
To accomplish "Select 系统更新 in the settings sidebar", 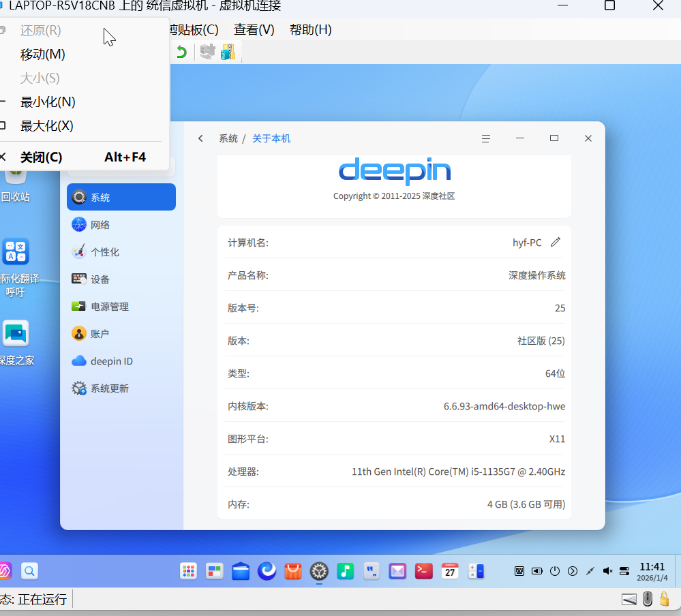I will (121, 388).
